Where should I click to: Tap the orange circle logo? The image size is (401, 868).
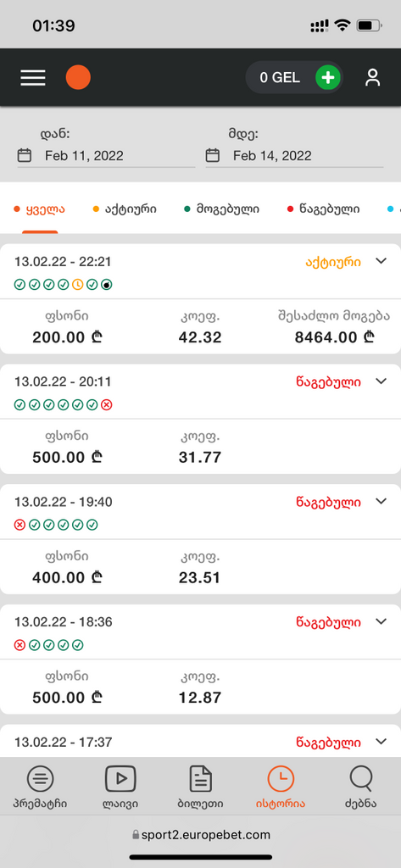tap(78, 77)
